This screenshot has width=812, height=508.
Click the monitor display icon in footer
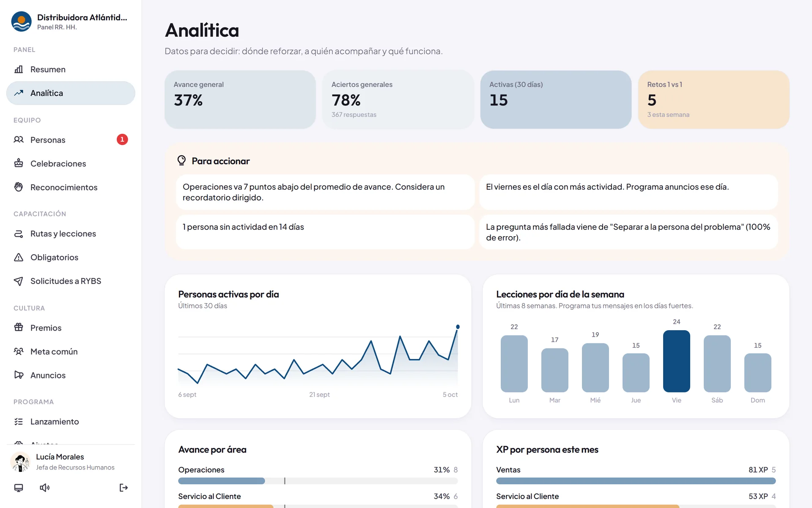(x=19, y=488)
